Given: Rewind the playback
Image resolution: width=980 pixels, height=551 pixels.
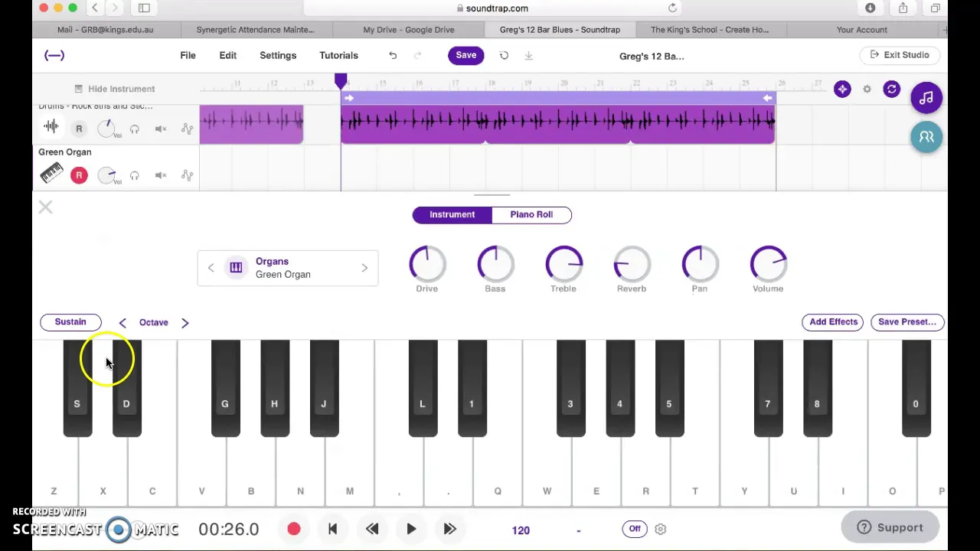Looking at the screenshot, I should (x=372, y=529).
